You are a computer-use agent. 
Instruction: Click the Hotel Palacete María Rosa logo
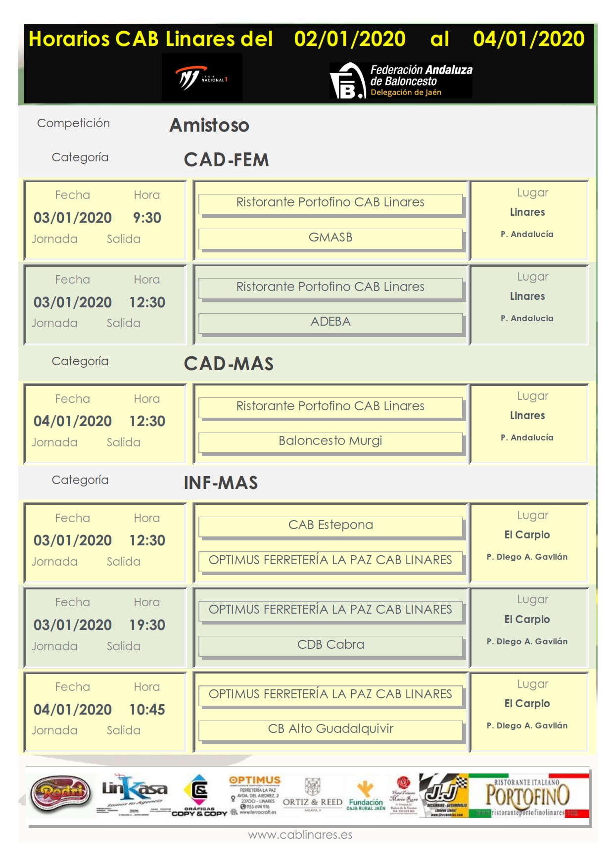tap(403, 795)
